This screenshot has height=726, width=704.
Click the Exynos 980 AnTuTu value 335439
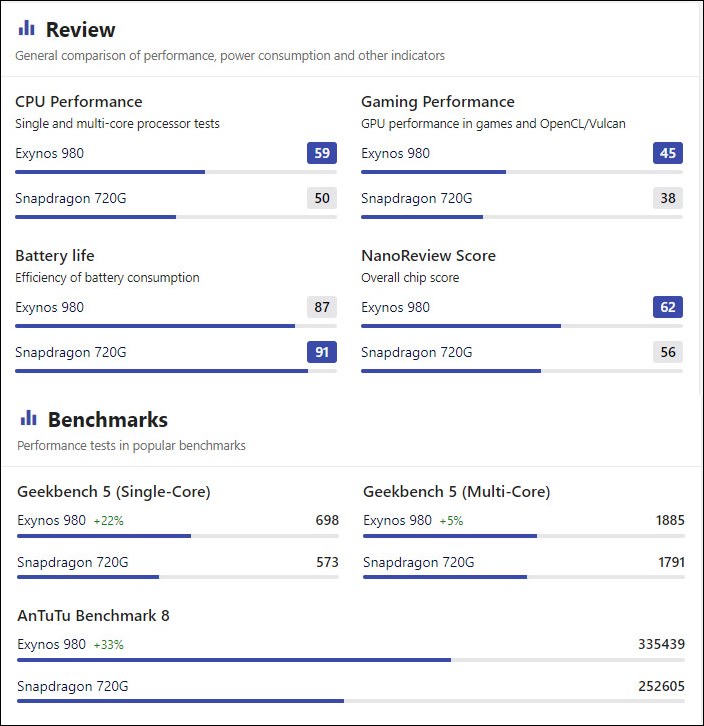tap(661, 644)
